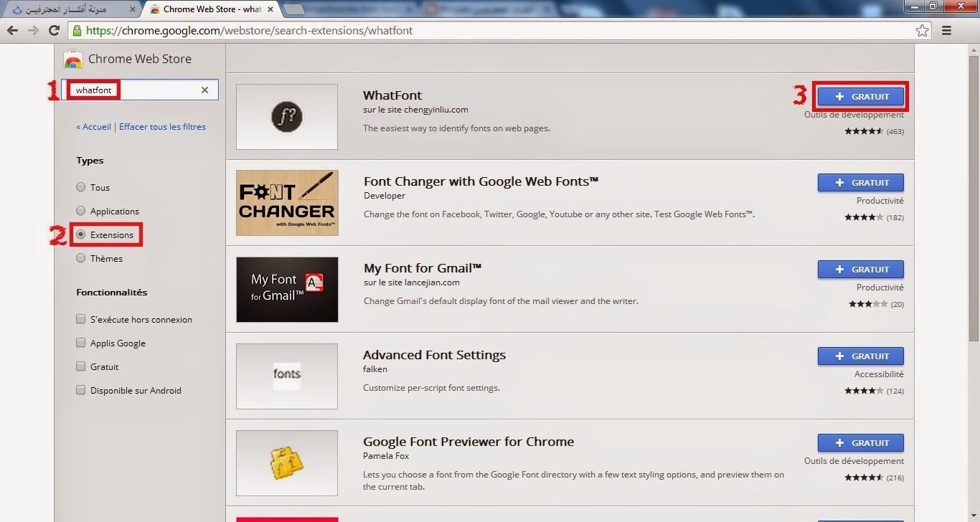This screenshot has height=522, width=980.
Task: Click the Types section heading
Action: 90,161
